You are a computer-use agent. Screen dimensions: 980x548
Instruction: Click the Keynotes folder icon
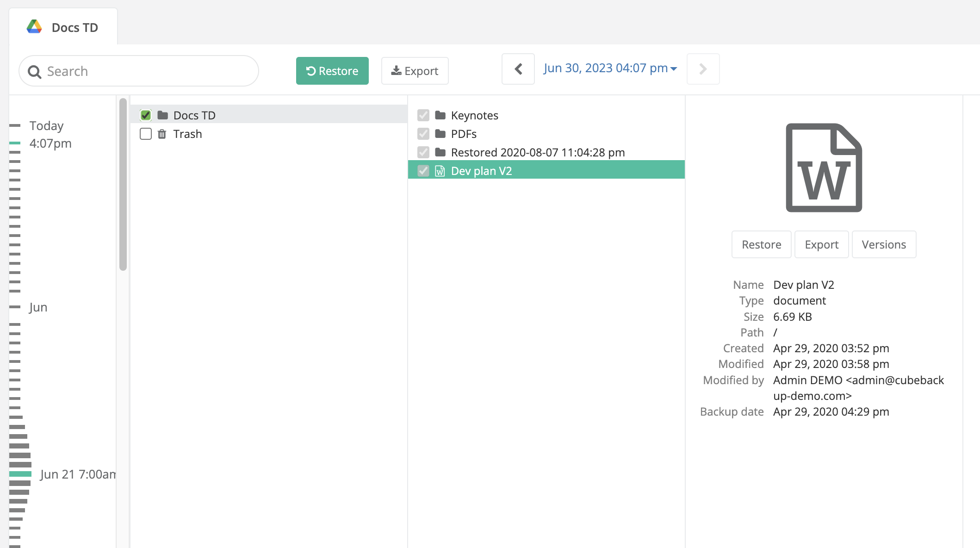[440, 115]
